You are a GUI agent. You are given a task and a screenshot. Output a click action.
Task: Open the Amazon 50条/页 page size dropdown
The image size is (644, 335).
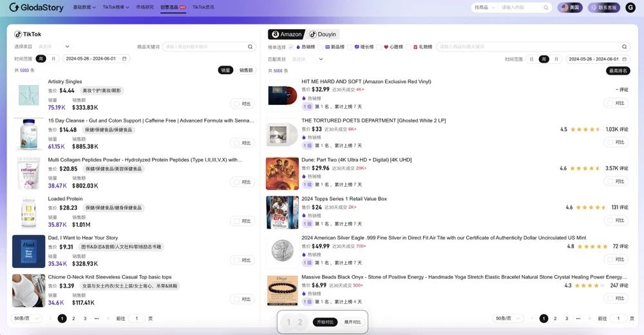(x=509, y=318)
